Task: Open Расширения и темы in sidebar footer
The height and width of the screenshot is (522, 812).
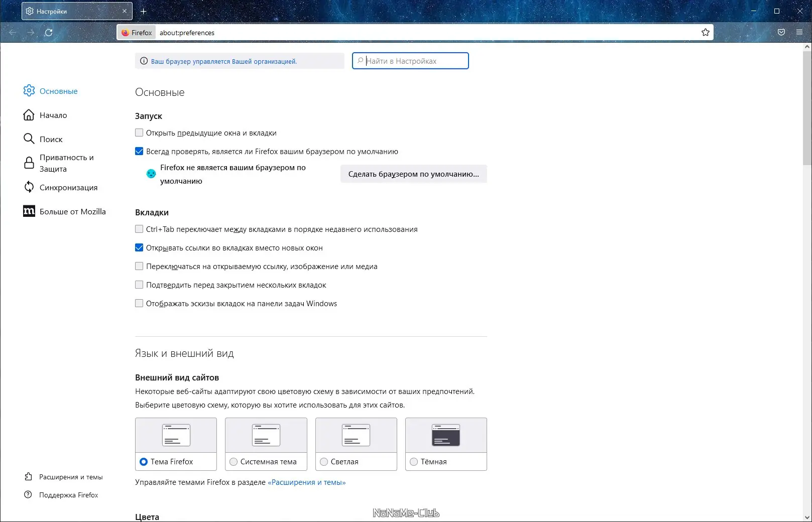Action: 71,477
